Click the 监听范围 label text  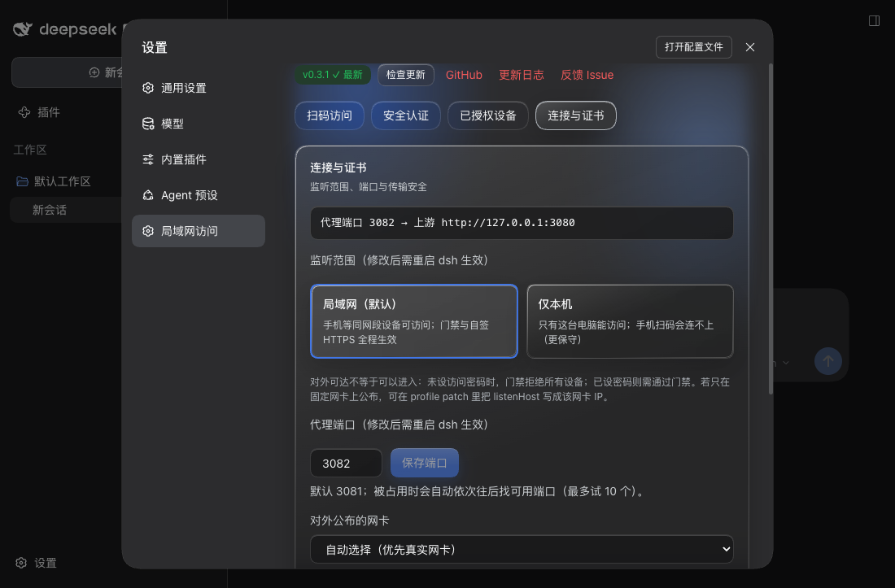399,260
